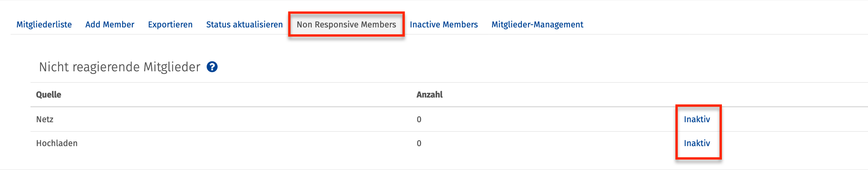Click Inaktiv link in the Hochladen row
Image resolution: width=868 pixels, height=170 pixels.
697,143
